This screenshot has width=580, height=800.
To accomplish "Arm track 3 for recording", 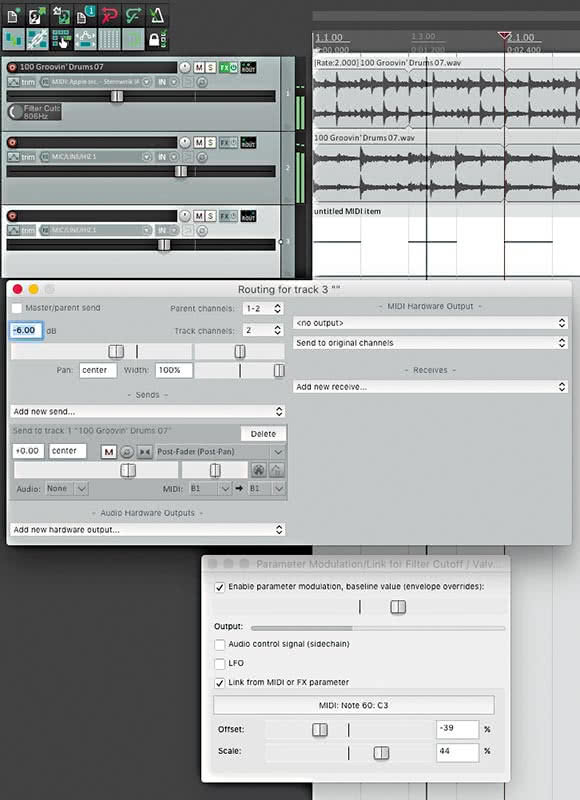I will tap(12, 216).
